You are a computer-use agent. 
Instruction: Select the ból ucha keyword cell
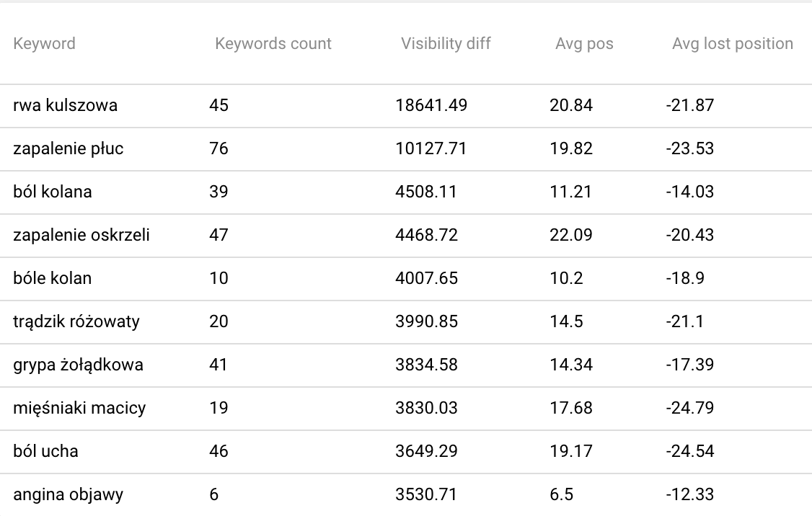coord(45,451)
